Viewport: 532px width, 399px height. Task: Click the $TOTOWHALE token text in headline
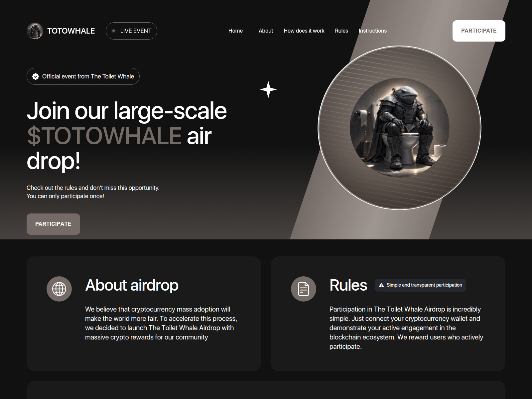[104, 136]
